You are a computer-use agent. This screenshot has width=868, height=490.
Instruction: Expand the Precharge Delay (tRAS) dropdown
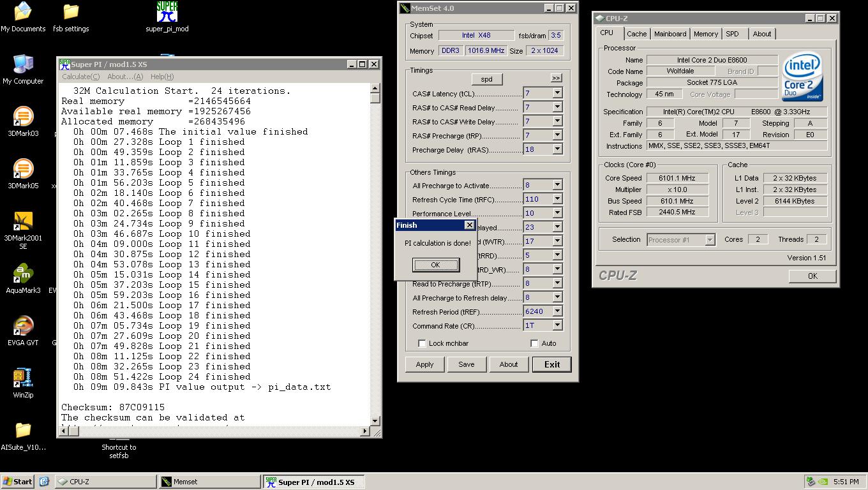[x=557, y=149]
